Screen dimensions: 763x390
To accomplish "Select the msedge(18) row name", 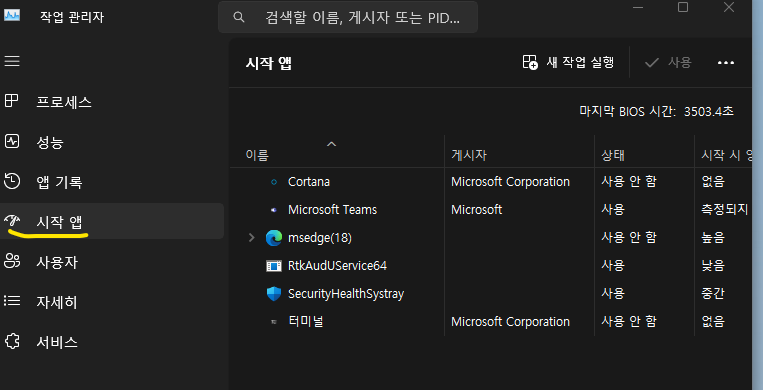I will point(320,238).
